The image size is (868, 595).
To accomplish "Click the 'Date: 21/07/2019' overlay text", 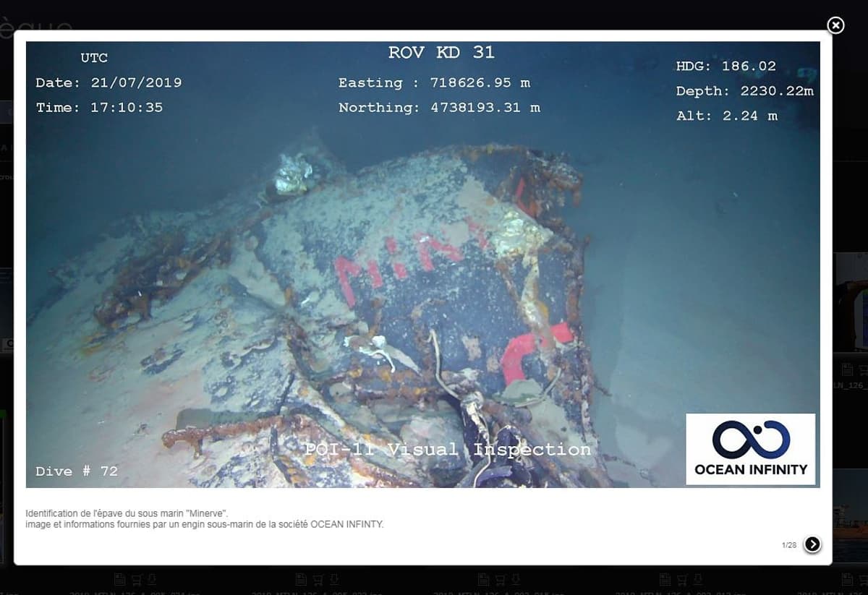I will (x=109, y=82).
